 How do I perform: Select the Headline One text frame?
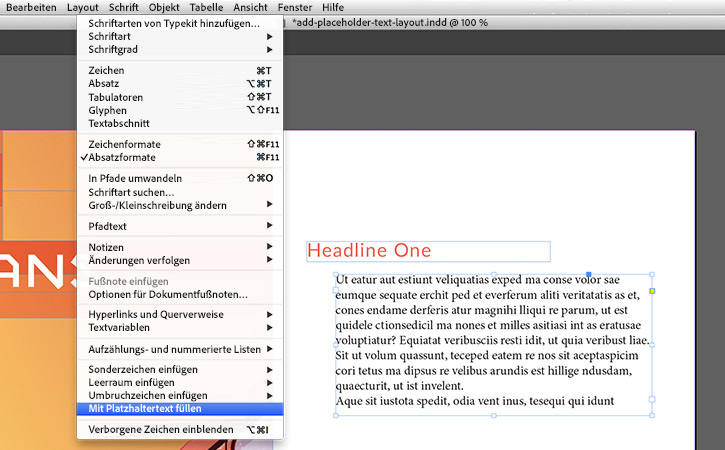tap(428, 251)
